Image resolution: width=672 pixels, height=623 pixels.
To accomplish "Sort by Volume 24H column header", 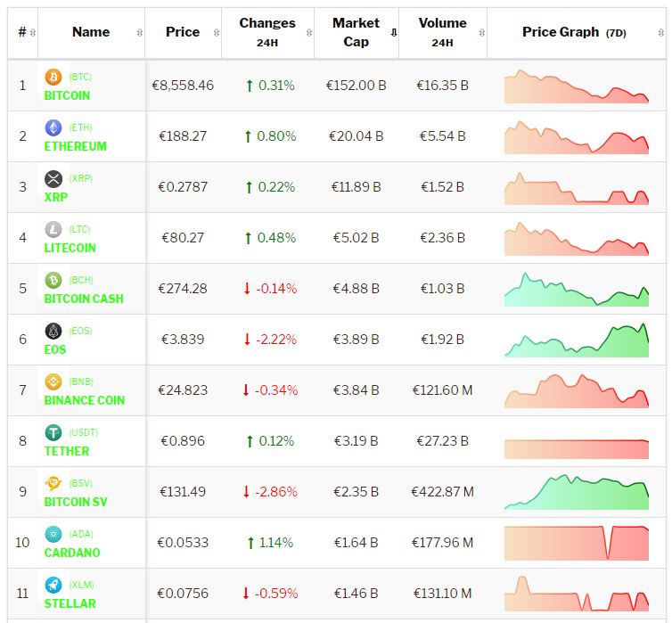I will [x=442, y=32].
